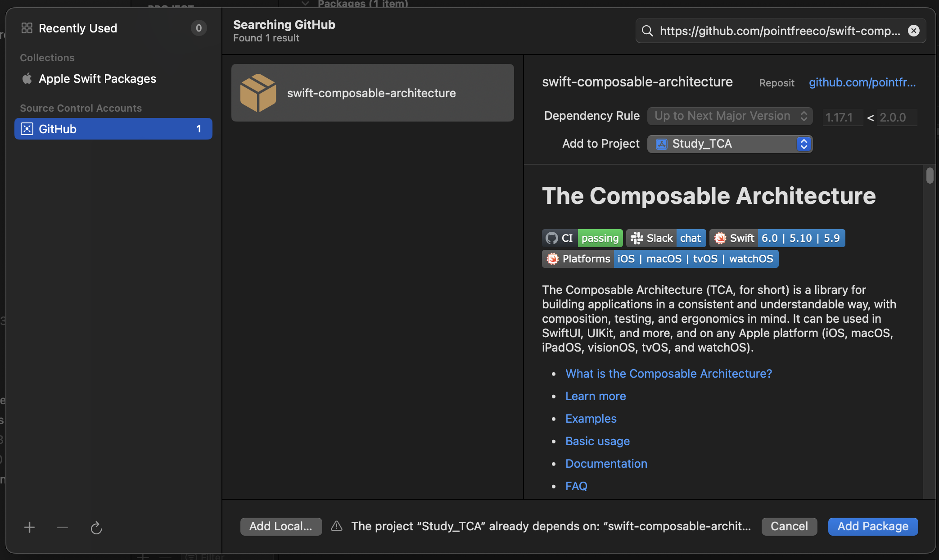This screenshot has width=939, height=560.
Task: Click the magnifying glass search icon
Action: click(647, 31)
